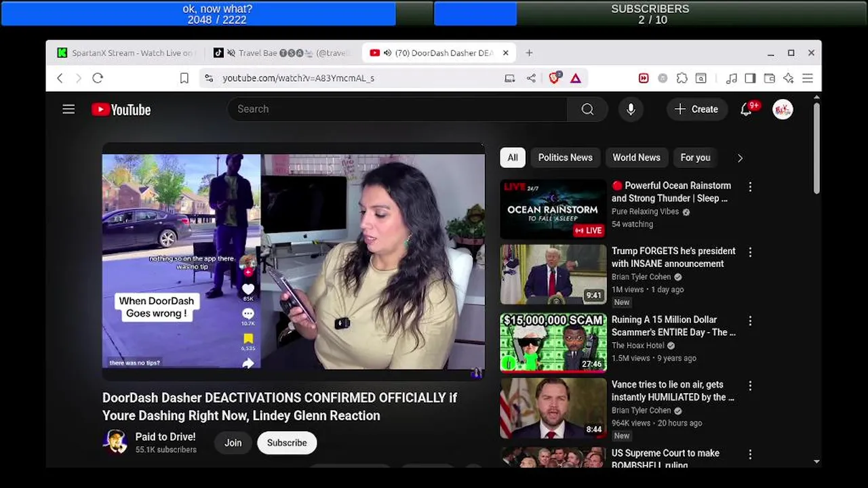The image size is (868, 488).
Task: Open YouTube notifications bell
Action: click(x=746, y=109)
